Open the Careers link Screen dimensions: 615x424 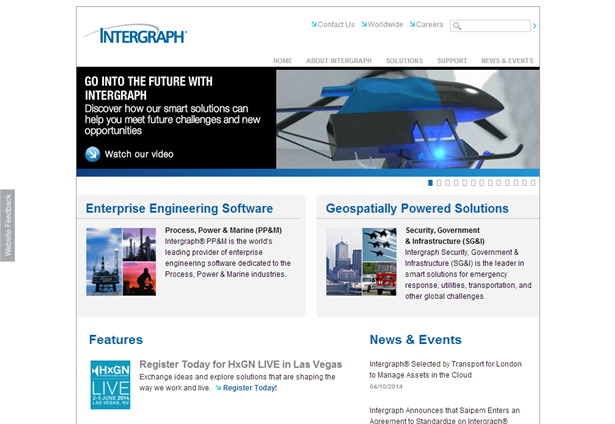pos(429,24)
